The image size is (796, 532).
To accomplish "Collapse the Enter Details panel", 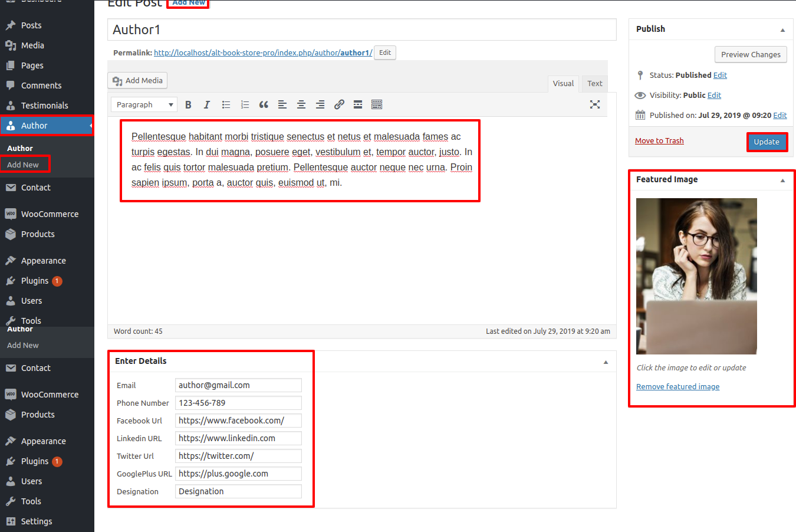I will coord(606,362).
